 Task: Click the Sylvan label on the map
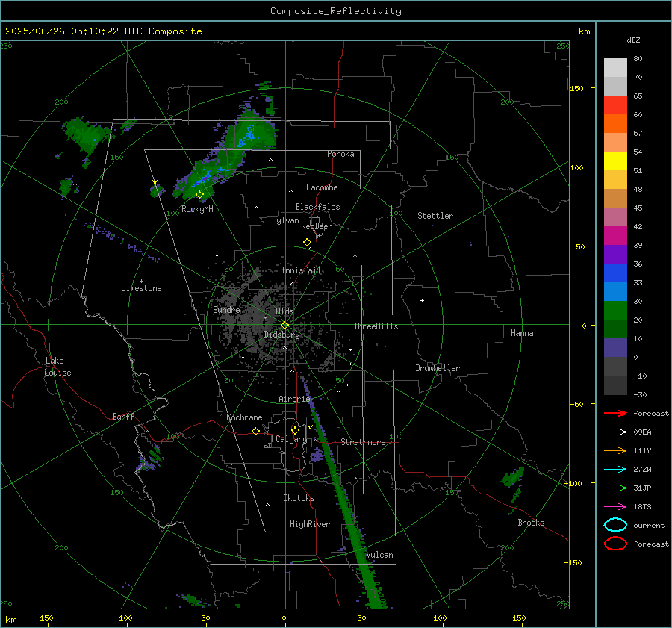click(x=285, y=221)
